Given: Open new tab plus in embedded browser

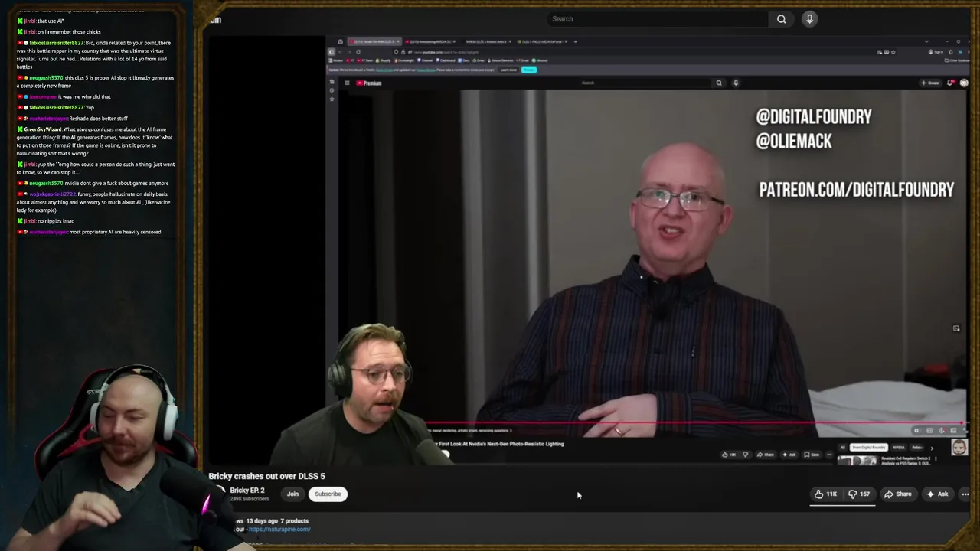Looking at the screenshot, I should pyautogui.click(x=575, y=41).
